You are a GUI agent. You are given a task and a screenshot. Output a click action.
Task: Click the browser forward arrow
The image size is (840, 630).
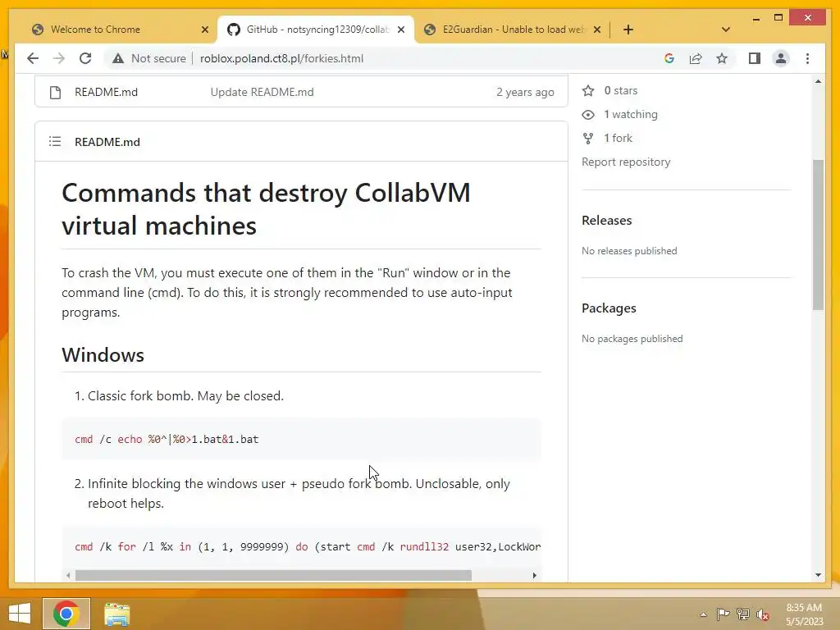(x=59, y=58)
